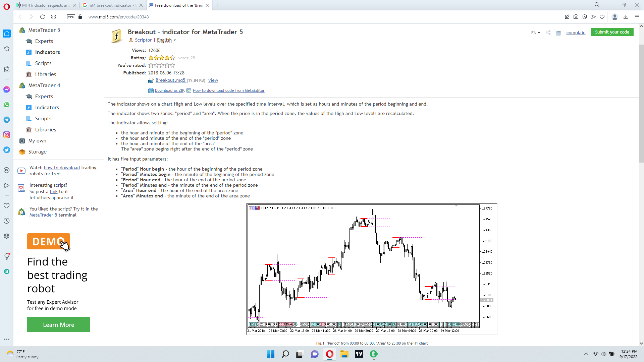Open Instagram sidebar panel
This screenshot has width=644, height=362.
[7, 135]
